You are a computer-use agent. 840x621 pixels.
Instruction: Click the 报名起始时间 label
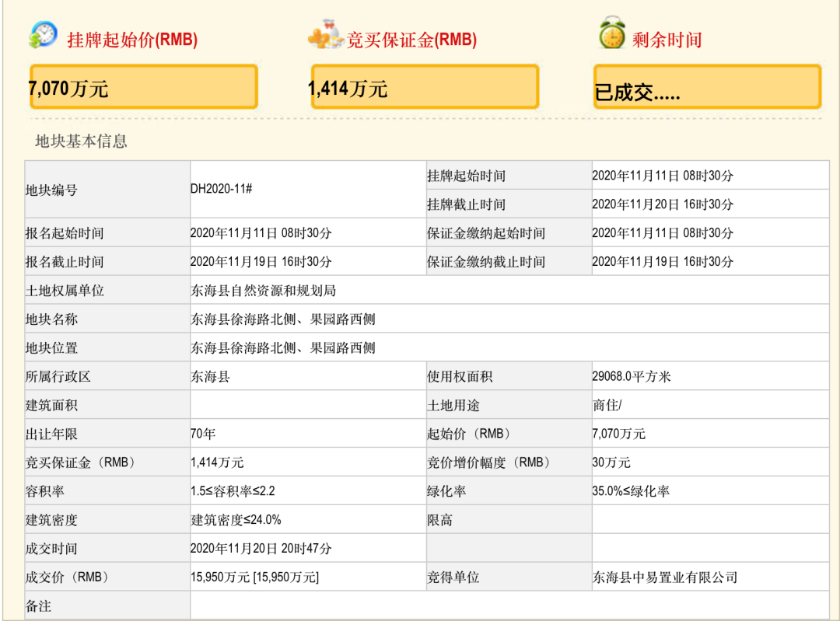65,233
